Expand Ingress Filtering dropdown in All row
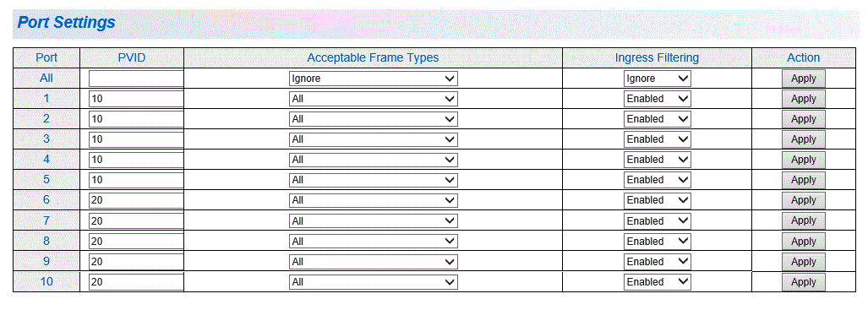This screenshot has height=310, width=868. (x=657, y=79)
